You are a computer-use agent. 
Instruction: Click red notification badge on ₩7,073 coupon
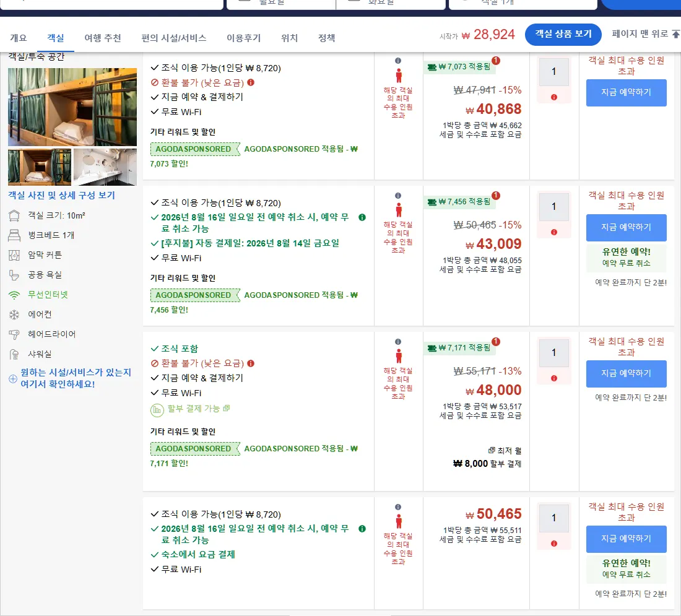click(495, 61)
